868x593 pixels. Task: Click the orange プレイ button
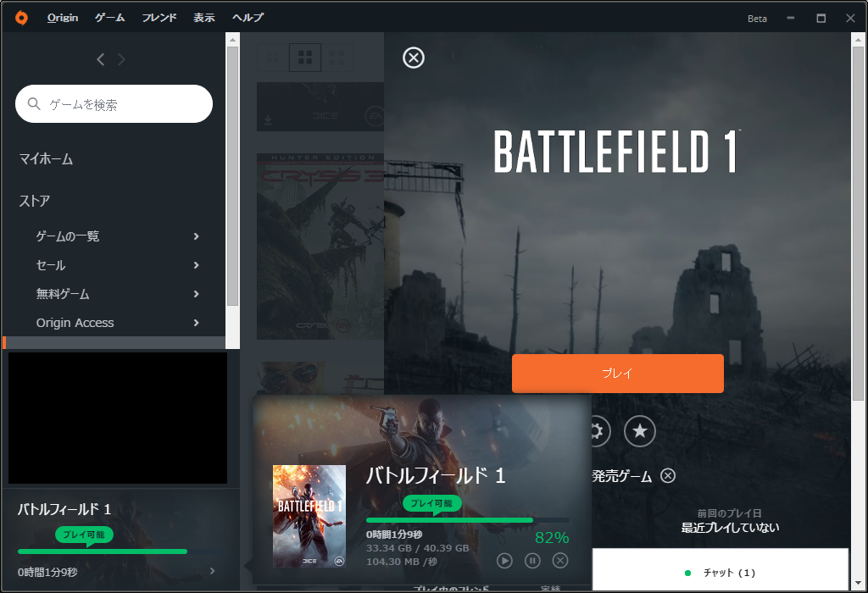coord(617,374)
